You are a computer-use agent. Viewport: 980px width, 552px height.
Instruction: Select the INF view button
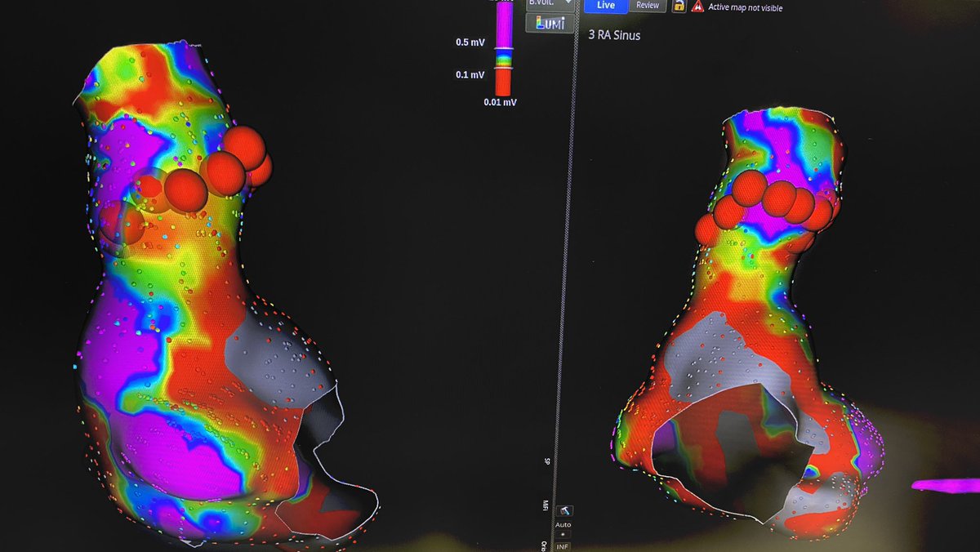coord(563,546)
